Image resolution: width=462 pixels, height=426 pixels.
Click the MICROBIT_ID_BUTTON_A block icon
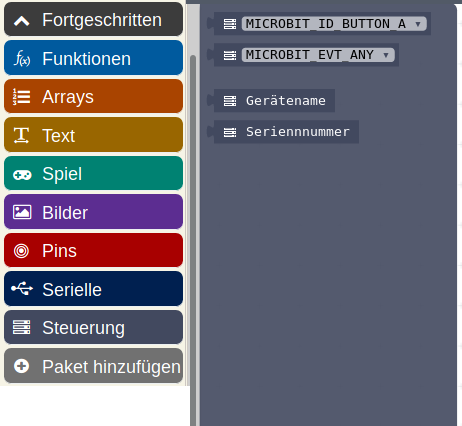coord(230,24)
